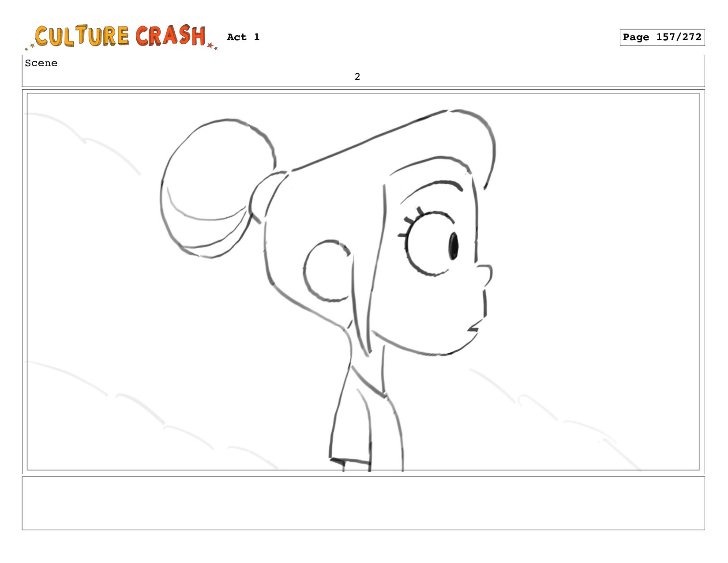Click the storyboard panel drawing of the girl
The image size is (728, 563).
tap(363, 282)
